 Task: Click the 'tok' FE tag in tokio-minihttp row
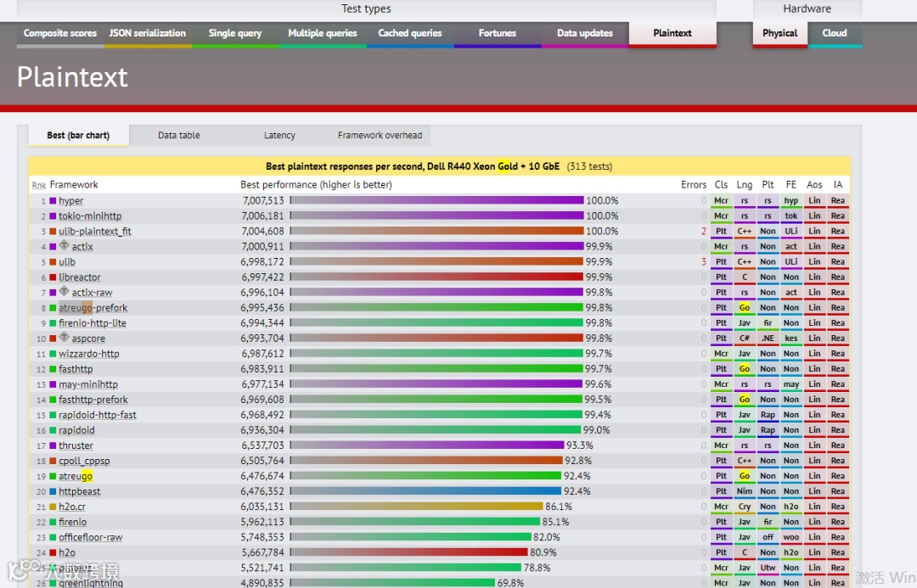pos(790,216)
